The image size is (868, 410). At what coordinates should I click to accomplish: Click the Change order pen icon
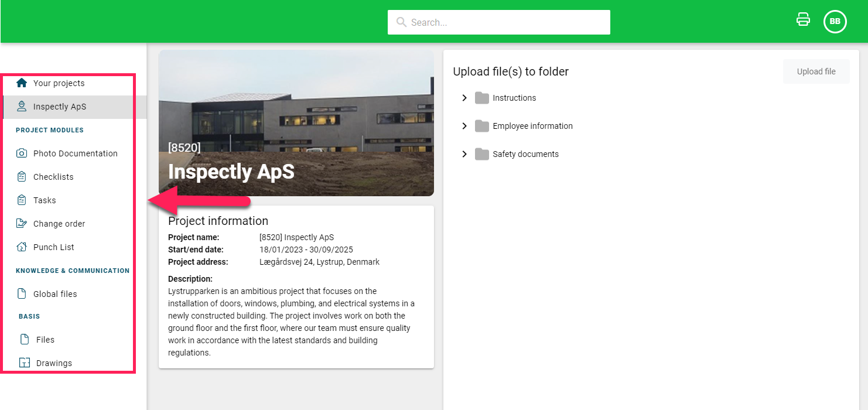click(22, 224)
